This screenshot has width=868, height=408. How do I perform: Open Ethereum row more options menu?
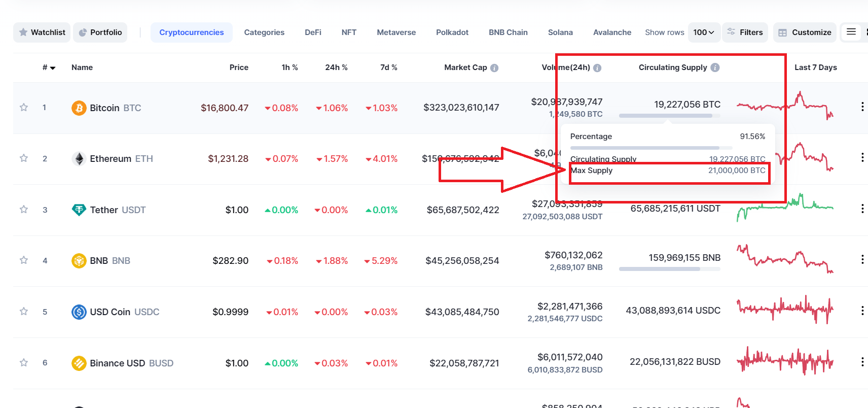tap(862, 157)
